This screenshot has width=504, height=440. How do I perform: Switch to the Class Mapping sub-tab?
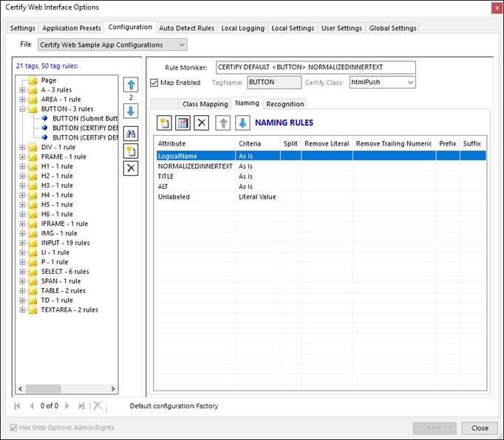[x=205, y=104]
